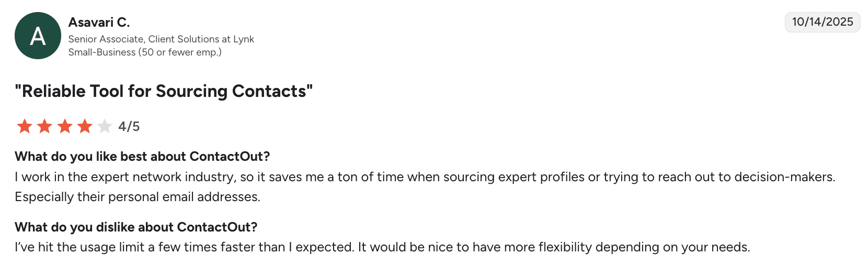Open reviewer Asavari C.'s profile name

(x=99, y=22)
